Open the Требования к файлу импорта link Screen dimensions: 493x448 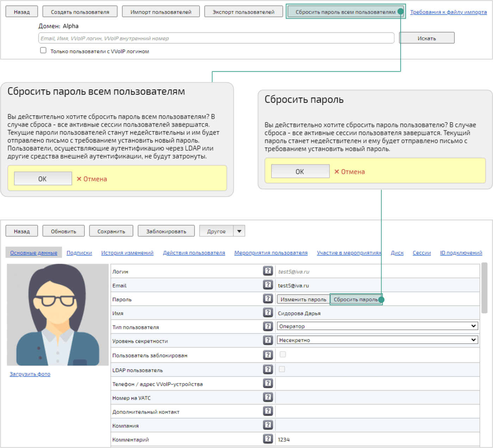[448, 12]
